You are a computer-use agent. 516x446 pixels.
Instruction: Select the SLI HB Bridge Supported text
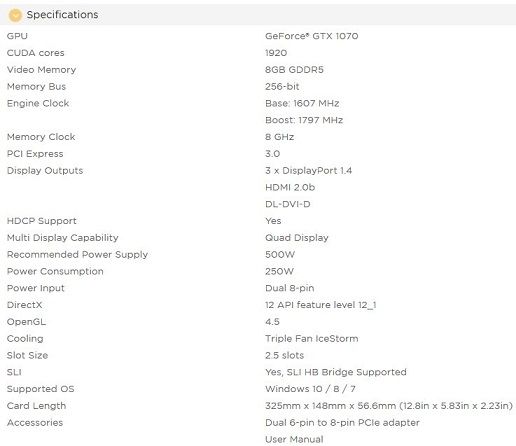tap(347, 372)
